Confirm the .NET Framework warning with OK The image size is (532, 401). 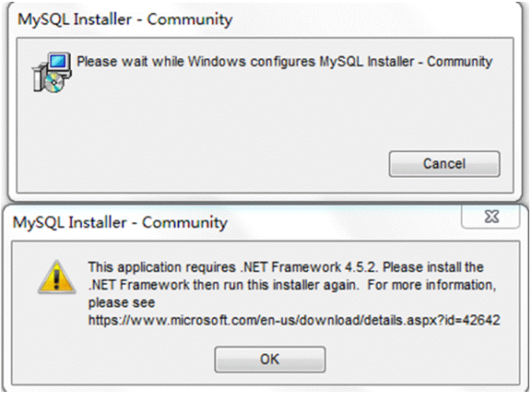tap(270, 360)
